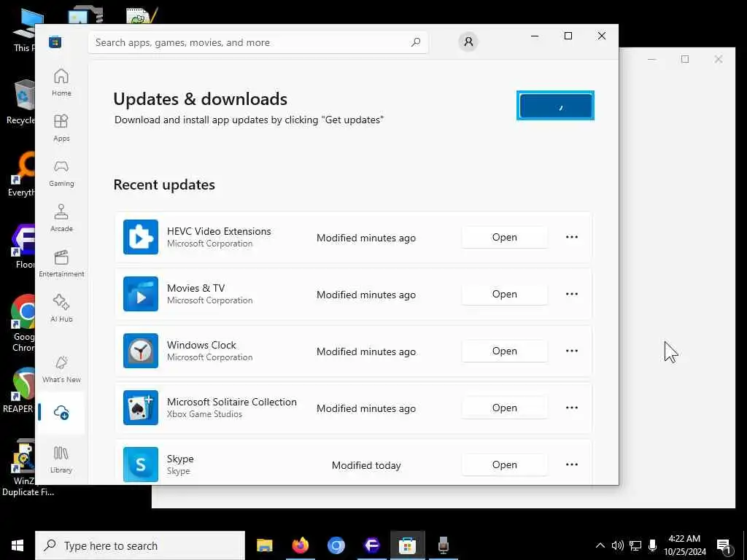747x560 pixels.
Task: Open the user account profile icon
Action: [x=468, y=42]
